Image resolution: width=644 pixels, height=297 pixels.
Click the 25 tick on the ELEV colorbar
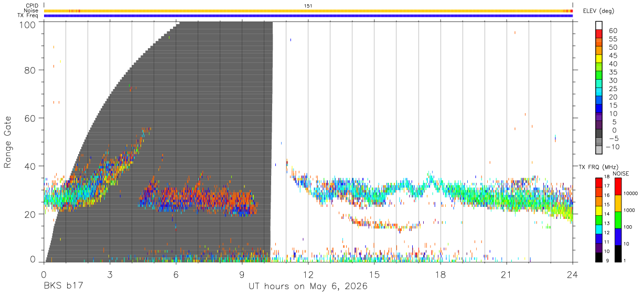(612, 89)
